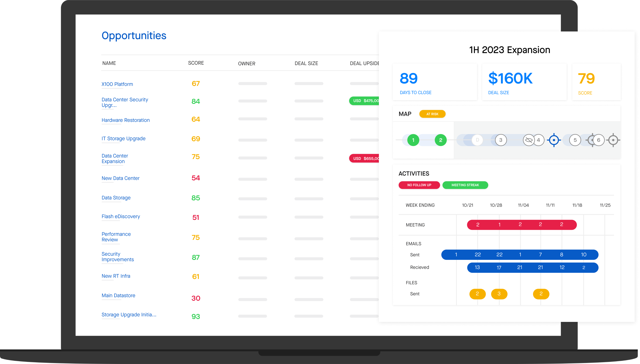Click the MAP stage 4 target icon
This screenshot has height=364, width=640.
click(554, 140)
